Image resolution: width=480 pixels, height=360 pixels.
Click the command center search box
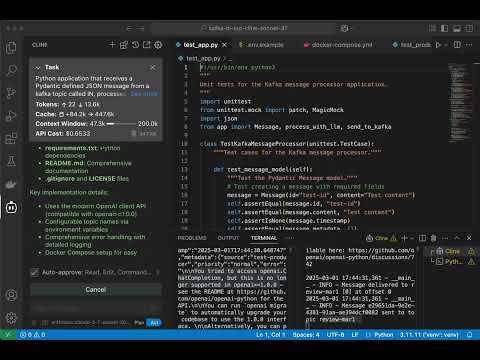[243, 28]
